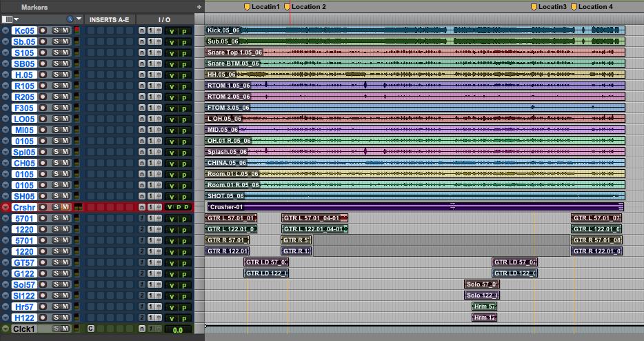Select the CHINA.05_06 audio clip
The width and height of the screenshot is (644, 341).
pos(415,163)
